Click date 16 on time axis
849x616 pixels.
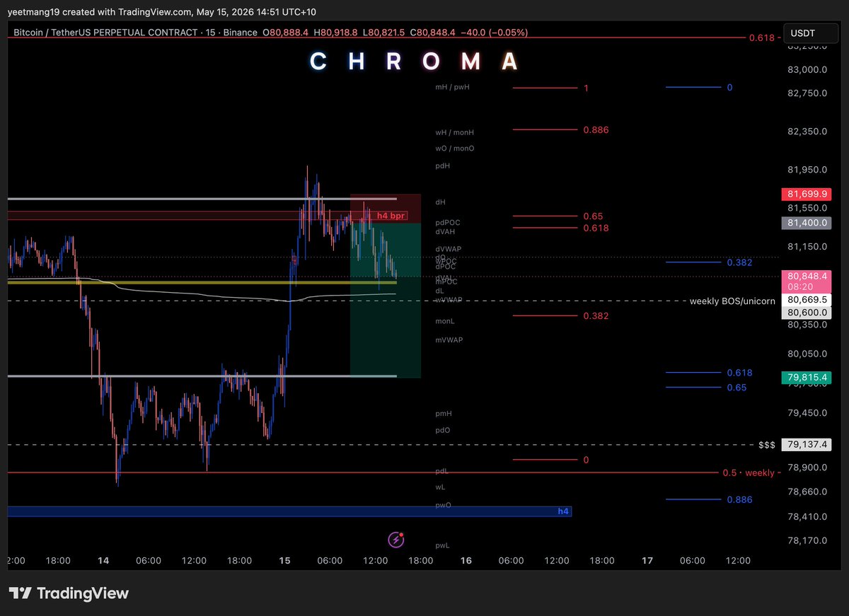[466, 561]
